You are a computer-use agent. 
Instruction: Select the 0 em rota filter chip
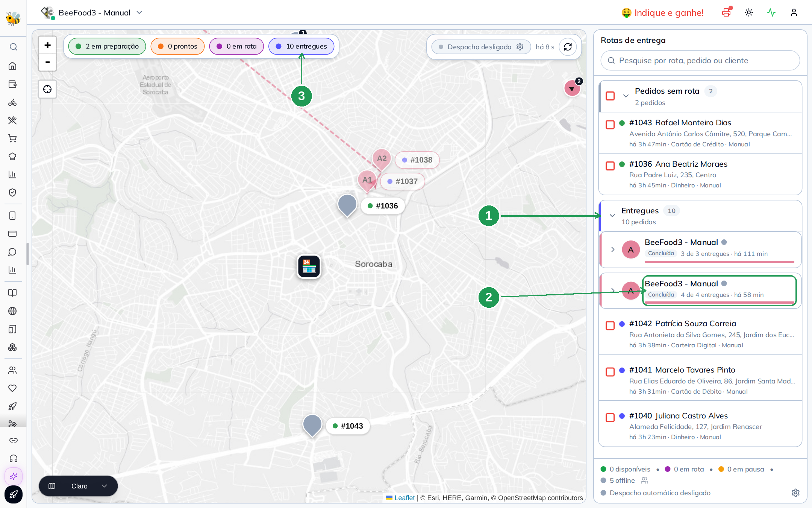pos(236,46)
